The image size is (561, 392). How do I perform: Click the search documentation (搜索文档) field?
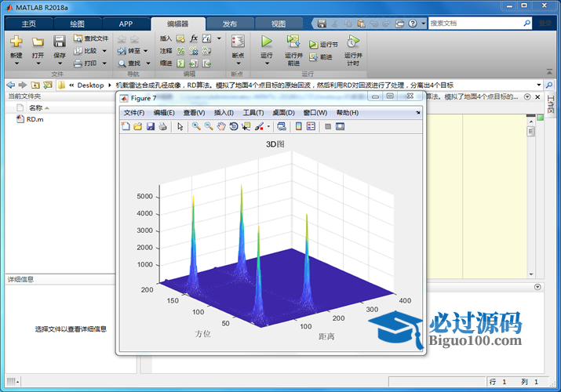pyautogui.click(x=475, y=24)
